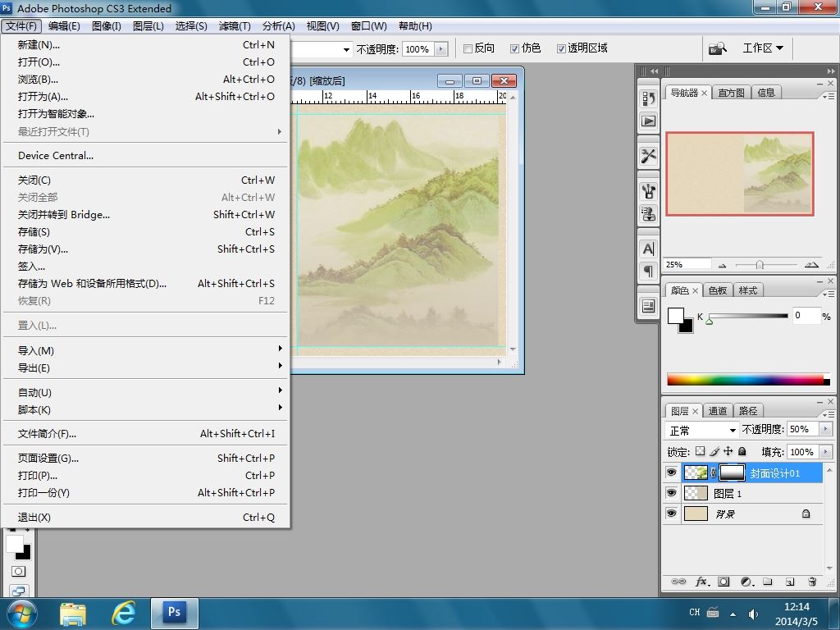Click the Navigator 25% zoom field

coord(687,265)
